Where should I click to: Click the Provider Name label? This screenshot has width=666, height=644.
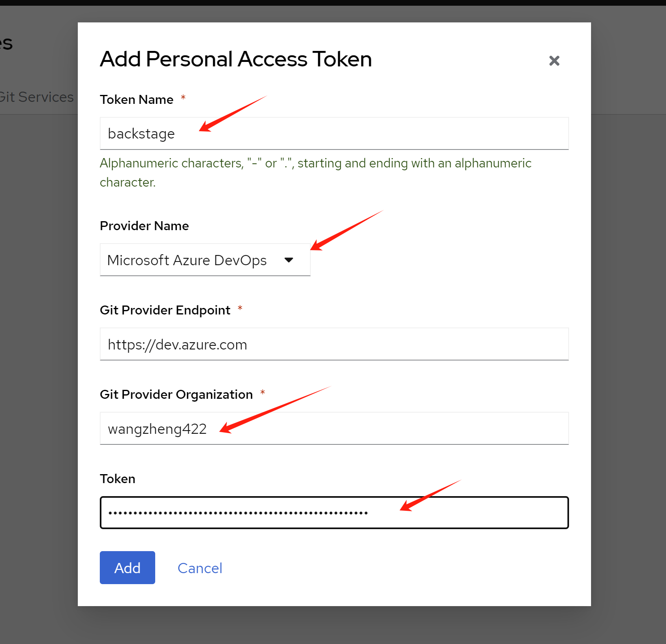[144, 226]
